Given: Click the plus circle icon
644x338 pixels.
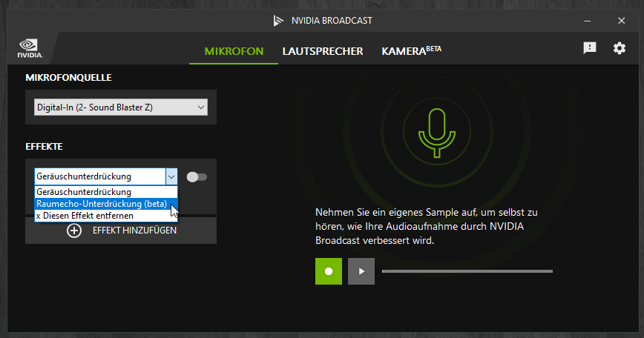Looking at the screenshot, I should (74, 231).
